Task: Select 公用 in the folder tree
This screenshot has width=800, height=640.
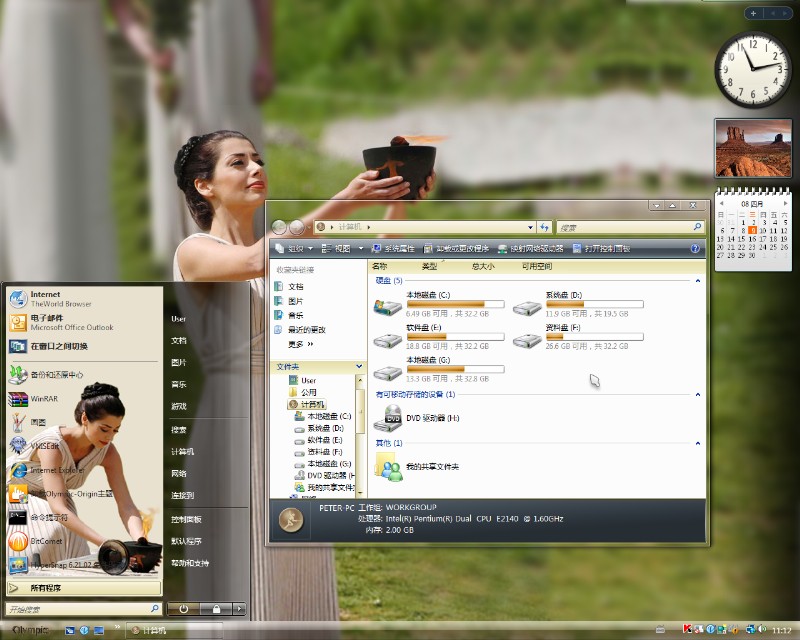Action: (303, 392)
